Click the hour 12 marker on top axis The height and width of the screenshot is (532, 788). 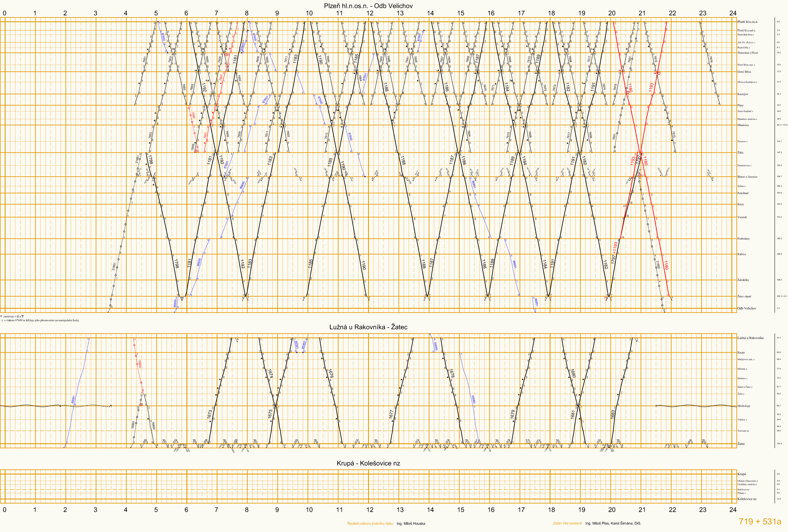370,13
